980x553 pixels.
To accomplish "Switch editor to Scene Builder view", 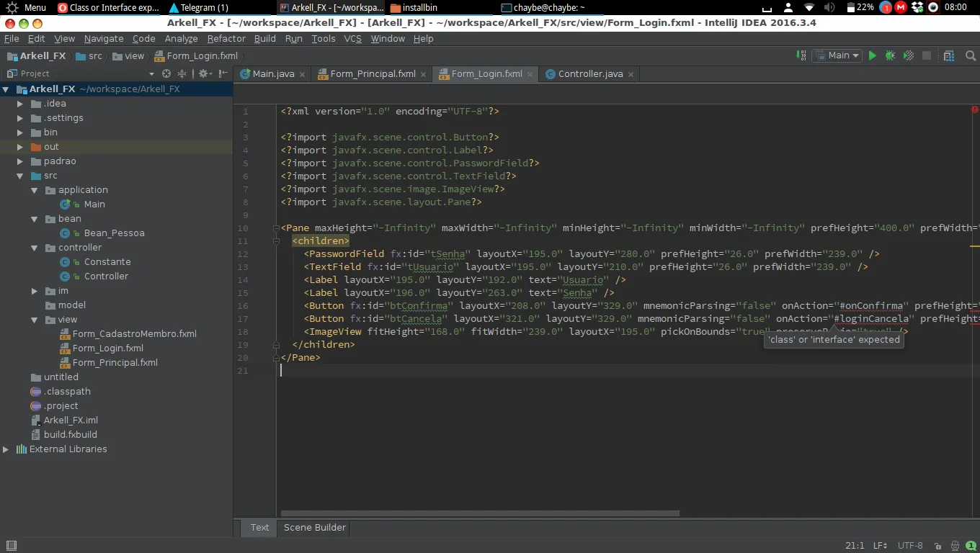I will click(315, 527).
